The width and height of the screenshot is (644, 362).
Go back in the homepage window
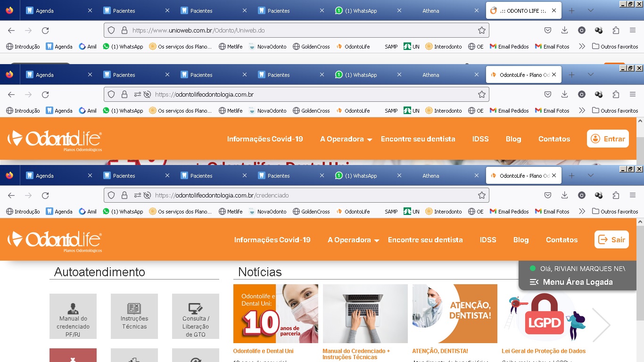[x=11, y=94]
